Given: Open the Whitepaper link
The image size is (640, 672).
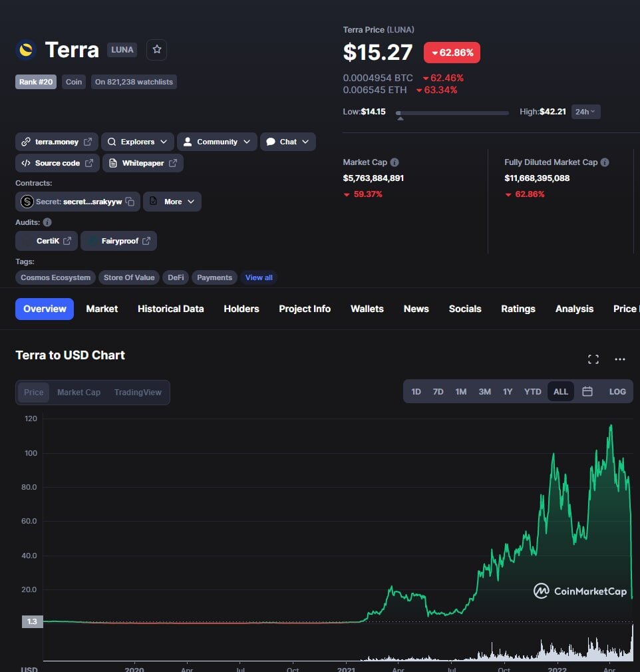Looking at the screenshot, I should point(143,163).
